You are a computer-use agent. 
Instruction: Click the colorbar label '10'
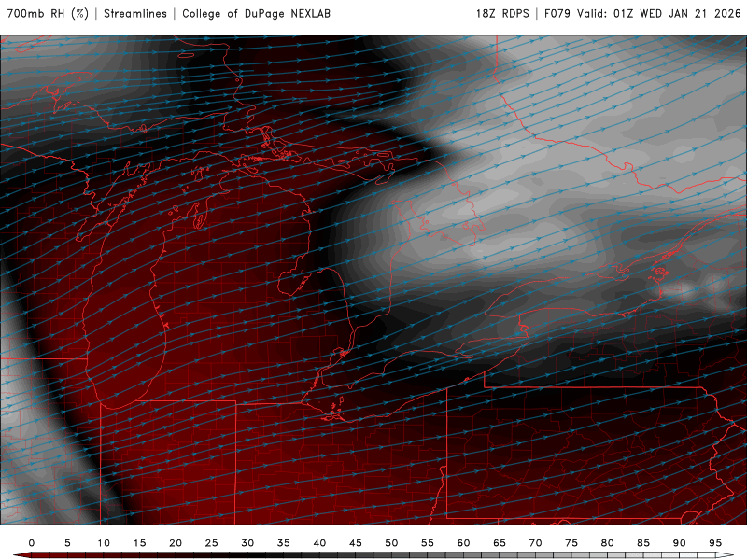(104, 543)
